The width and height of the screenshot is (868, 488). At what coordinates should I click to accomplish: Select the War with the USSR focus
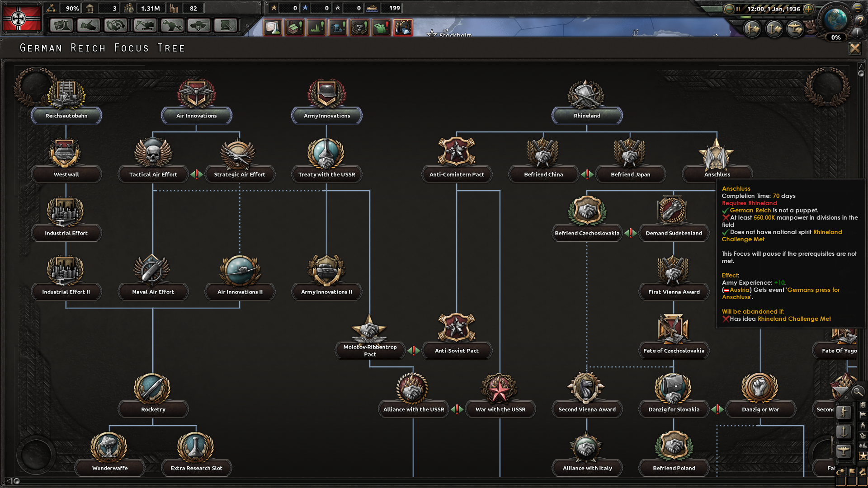[x=500, y=395]
